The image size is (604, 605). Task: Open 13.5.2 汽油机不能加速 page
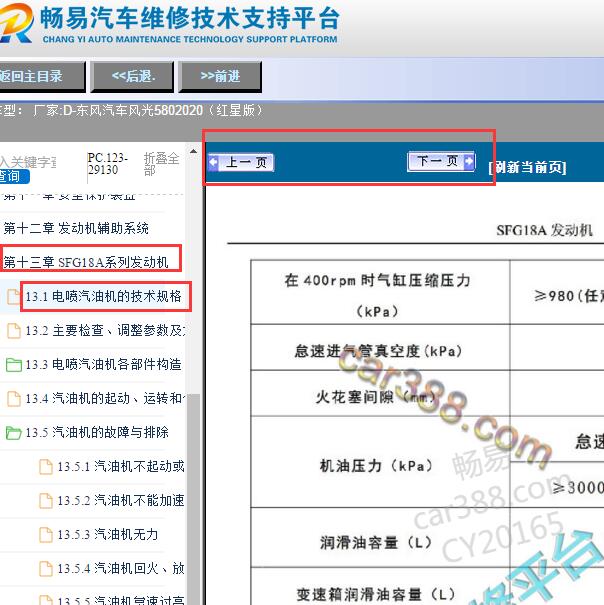click(x=121, y=500)
